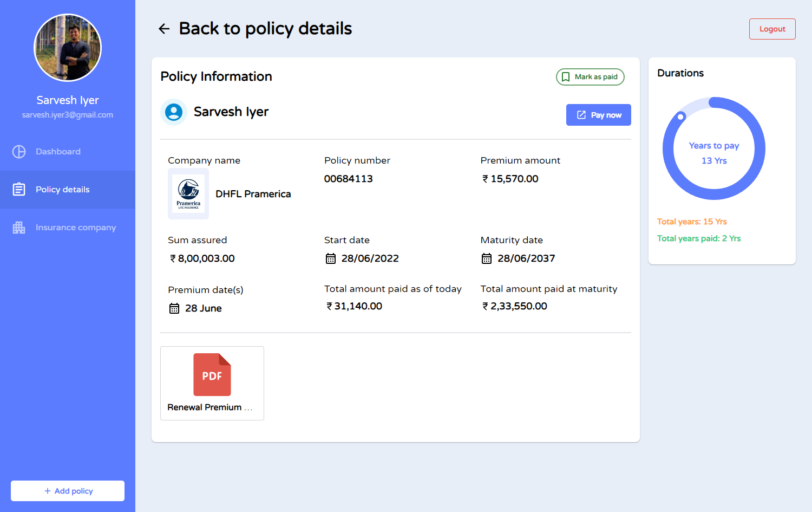Screen dimensions: 812x512
Task: Click the Maturity date calendar icon
Action: [487, 259]
